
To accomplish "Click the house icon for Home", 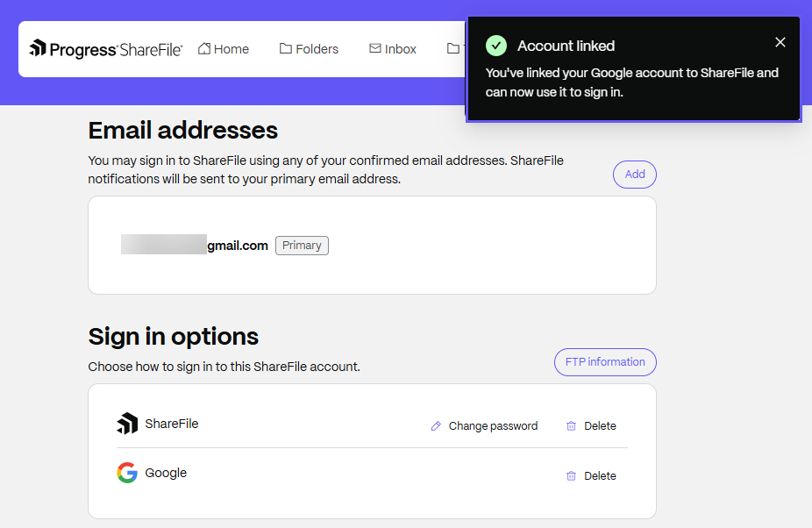I will 204,49.
